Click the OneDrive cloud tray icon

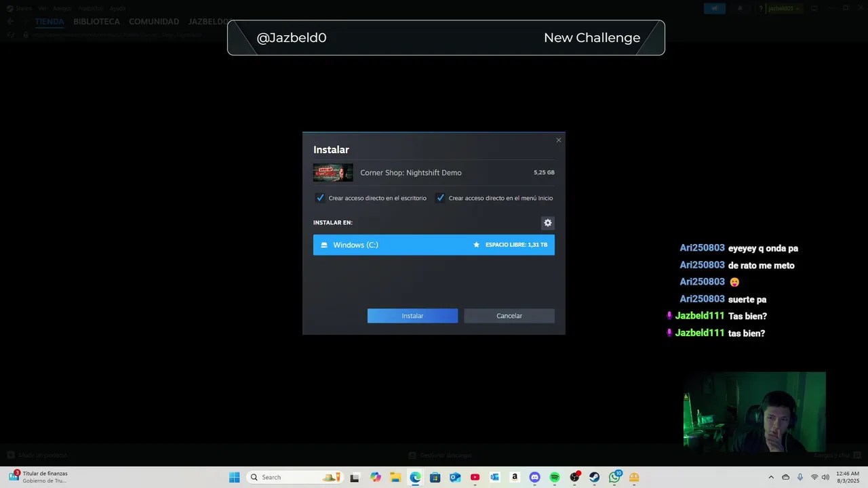[786, 477]
